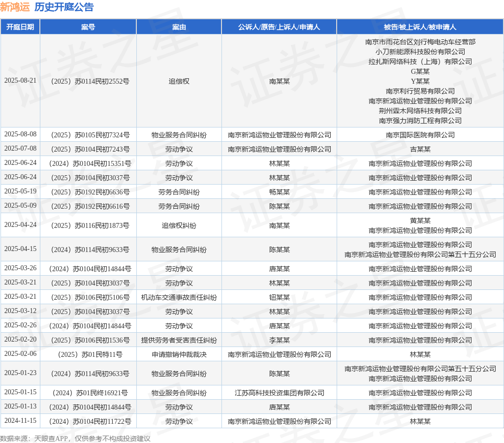Click the date 2025-02-06
504x443 pixels.
[20, 353]
